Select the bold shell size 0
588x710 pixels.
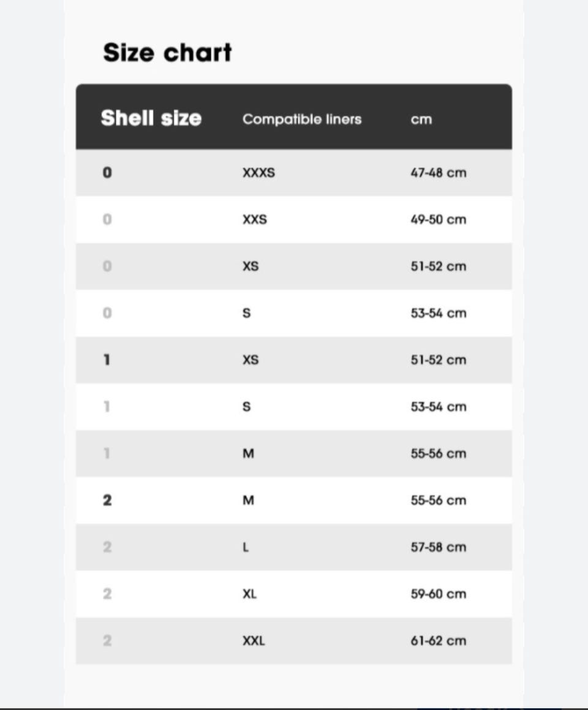click(107, 173)
